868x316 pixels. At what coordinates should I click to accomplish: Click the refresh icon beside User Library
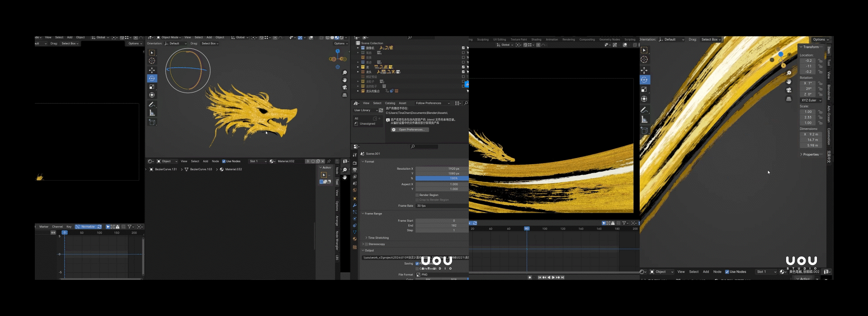coord(381,110)
